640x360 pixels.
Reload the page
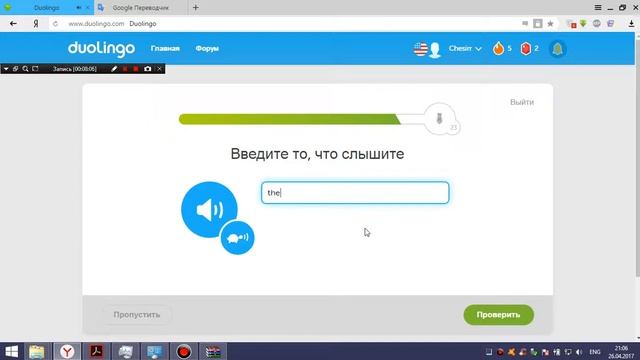click(x=56, y=24)
